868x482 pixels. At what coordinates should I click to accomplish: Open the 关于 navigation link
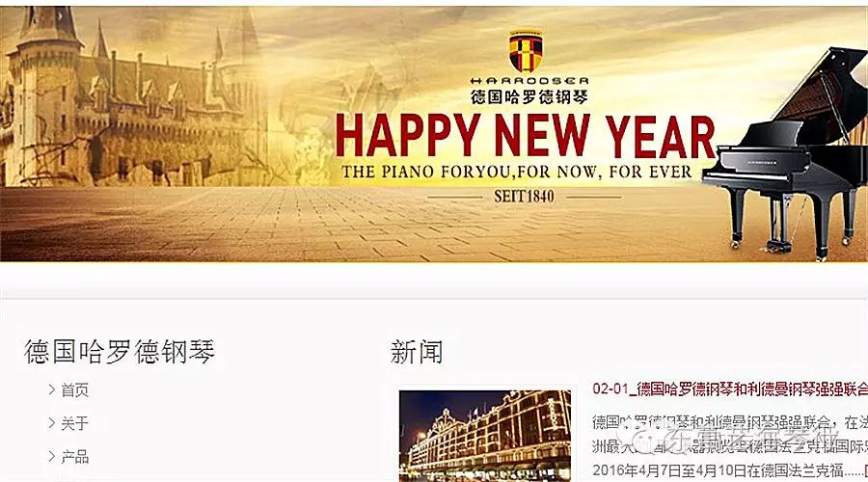pyautogui.click(x=74, y=423)
